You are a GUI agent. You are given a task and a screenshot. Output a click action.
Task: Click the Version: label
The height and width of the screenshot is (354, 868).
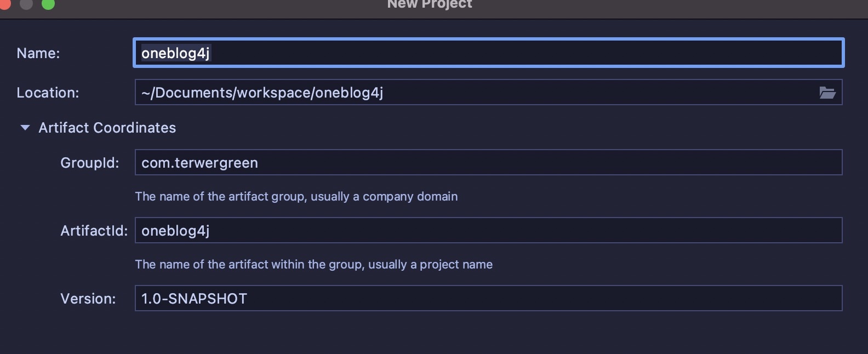click(88, 299)
